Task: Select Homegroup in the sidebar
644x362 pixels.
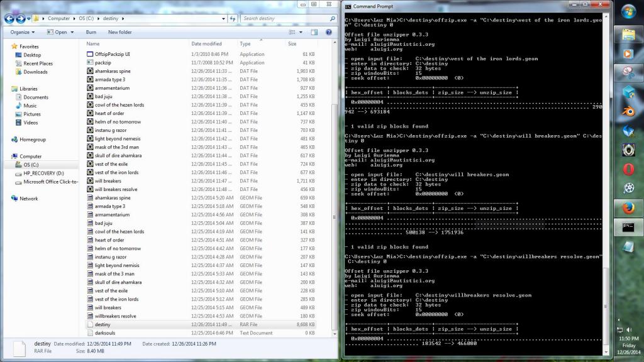Action: click(x=33, y=140)
